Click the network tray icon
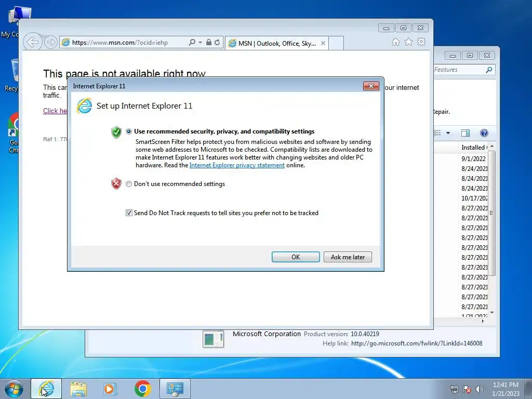Screen dimensions: 532x399 (454, 389)
